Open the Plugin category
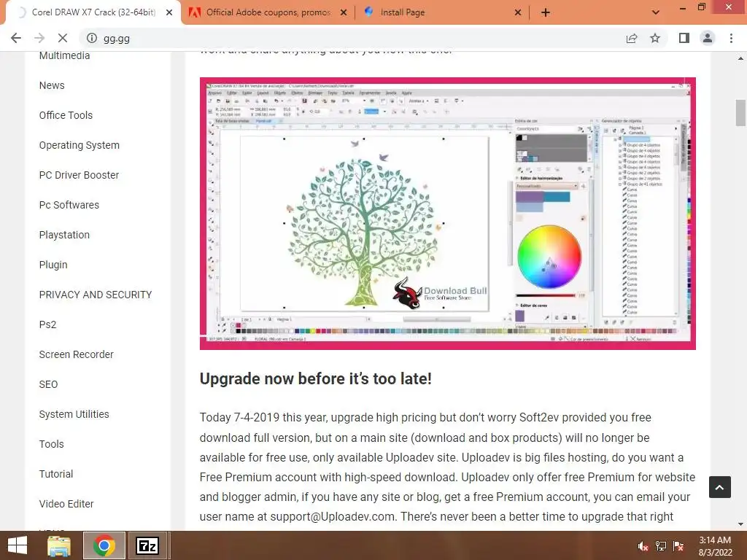 pyautogui.click(x=53, y=265)
